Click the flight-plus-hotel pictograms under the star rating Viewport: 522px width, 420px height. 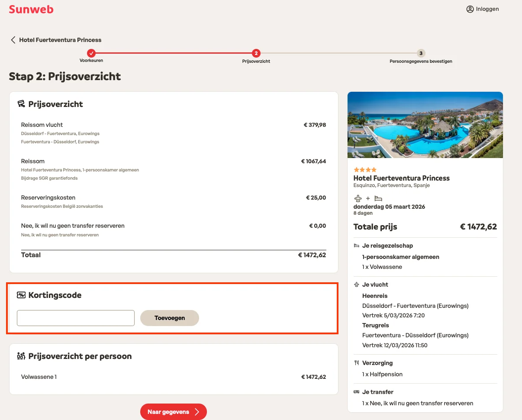[x=367, y=198]
